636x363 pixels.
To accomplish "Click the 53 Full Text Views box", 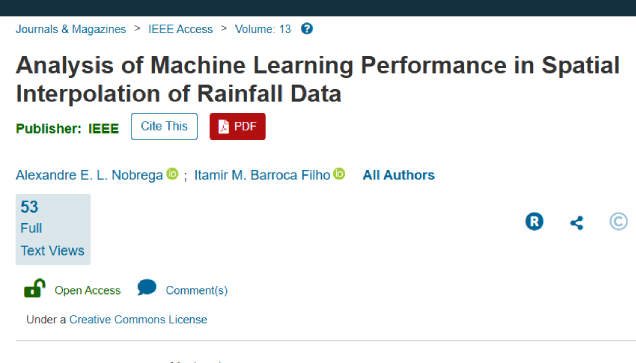I will (53, 230).
